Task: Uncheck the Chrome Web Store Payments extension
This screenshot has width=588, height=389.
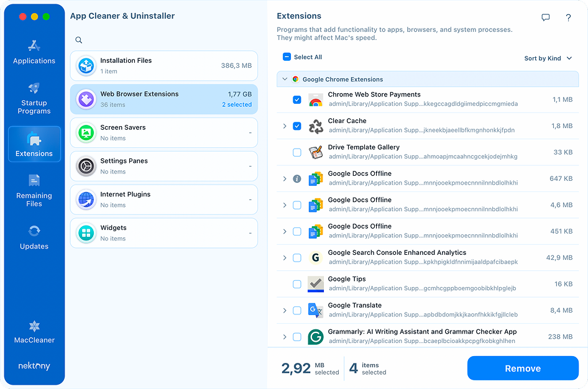Action: tap(296, 99)
